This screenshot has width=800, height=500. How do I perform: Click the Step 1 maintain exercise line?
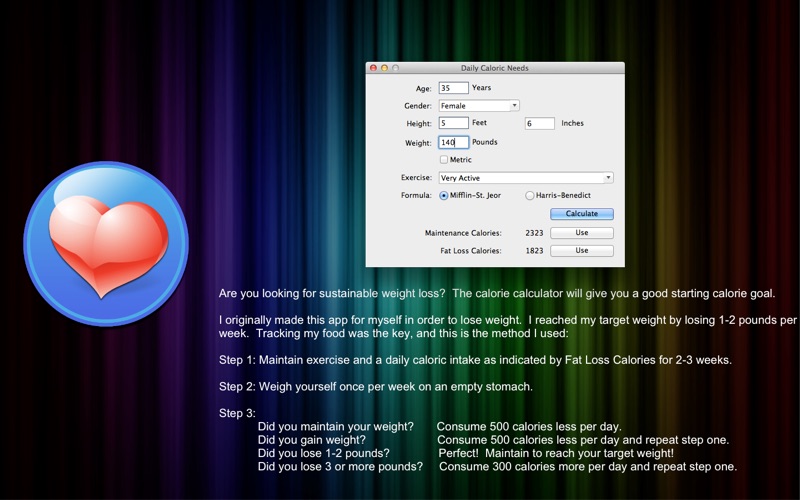point(475,360)
